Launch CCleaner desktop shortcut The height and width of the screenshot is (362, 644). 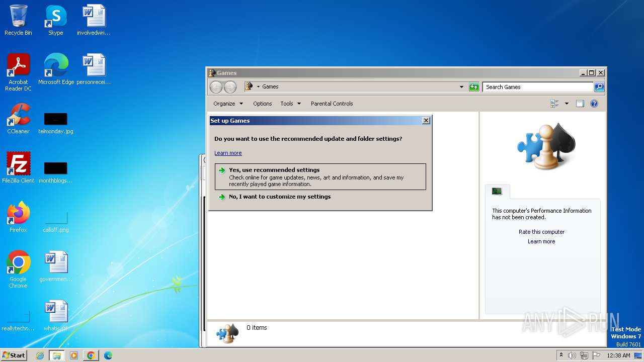point(18,119)
